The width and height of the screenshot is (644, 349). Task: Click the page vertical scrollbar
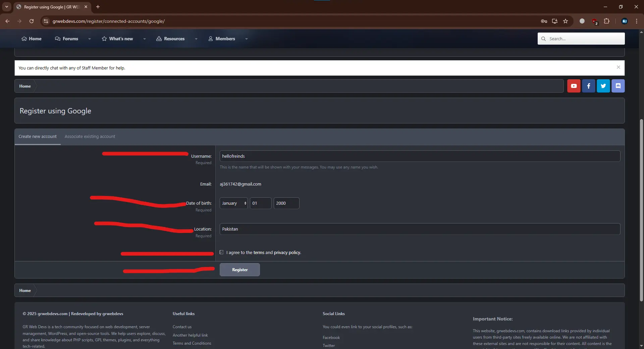(641, 208)
